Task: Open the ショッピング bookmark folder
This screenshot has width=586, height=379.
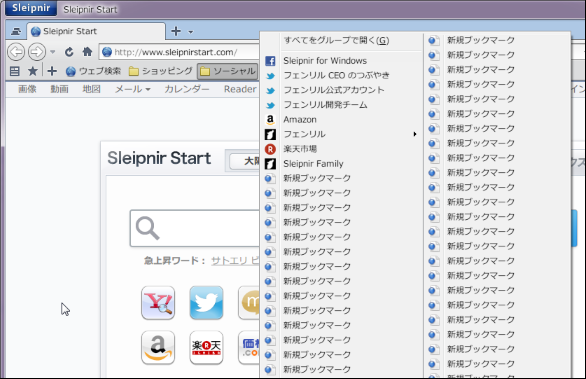Action: tap(161, 71)
